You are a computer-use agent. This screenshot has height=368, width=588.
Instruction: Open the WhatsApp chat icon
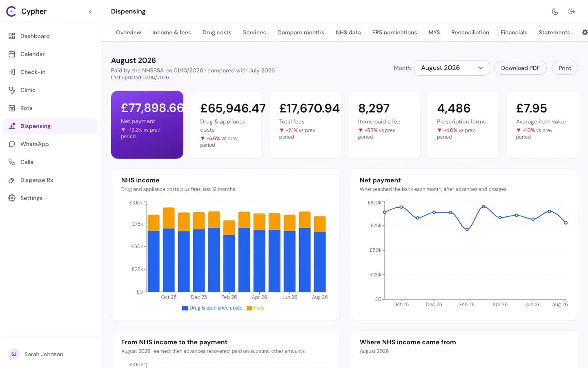(12, 144)
